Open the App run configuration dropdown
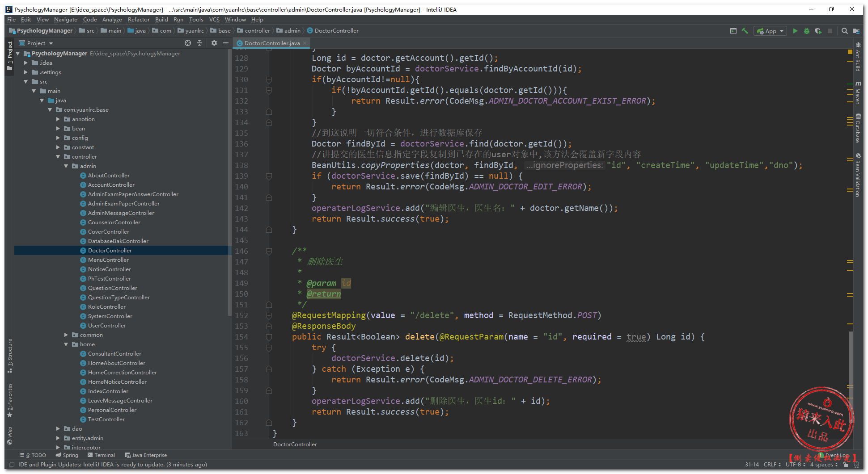 click(x=771, y=31)
